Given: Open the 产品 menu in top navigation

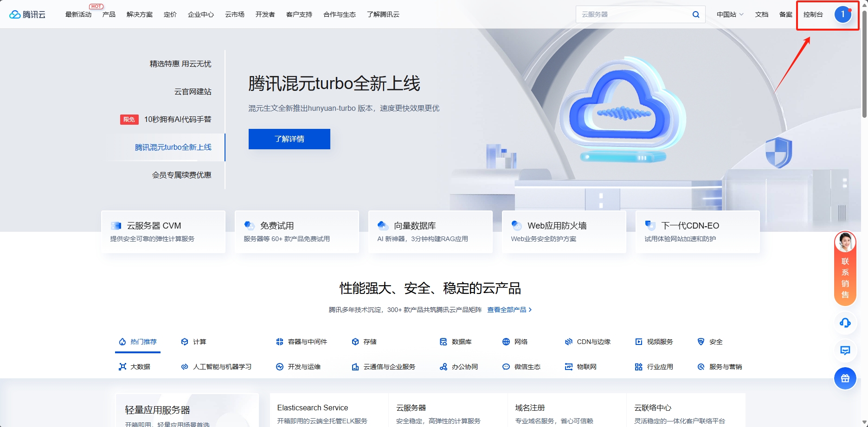Looking at the screenshot, I should [109, 14].
